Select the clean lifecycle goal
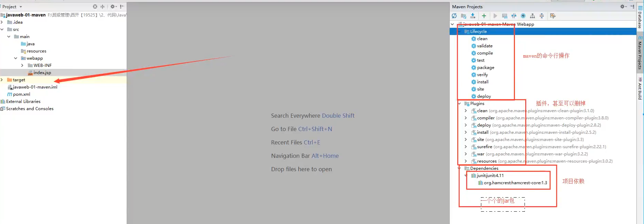 [x=479, y=39]
